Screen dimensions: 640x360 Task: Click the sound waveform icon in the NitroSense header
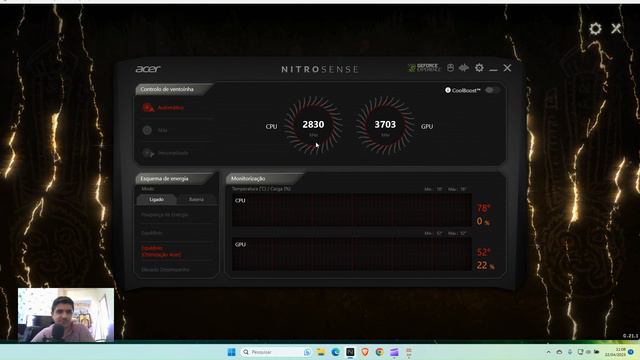coord(464,68)
